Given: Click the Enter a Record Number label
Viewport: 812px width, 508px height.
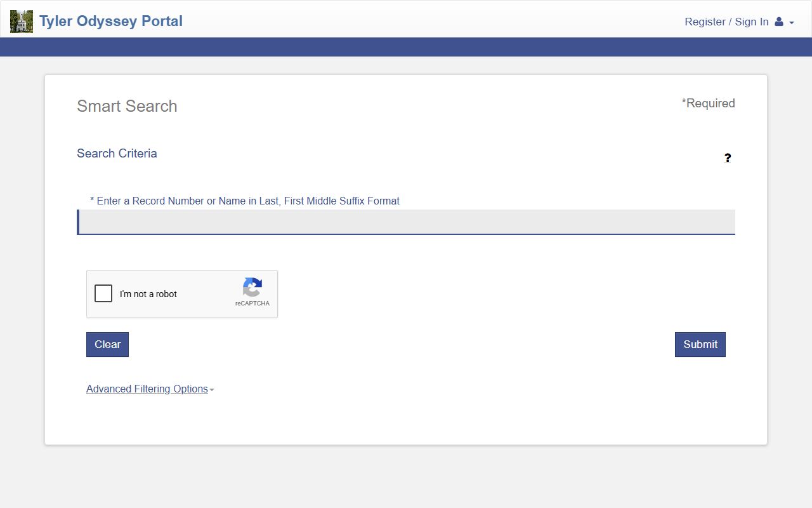Looking at the screenshot, I should coord(245,201).
